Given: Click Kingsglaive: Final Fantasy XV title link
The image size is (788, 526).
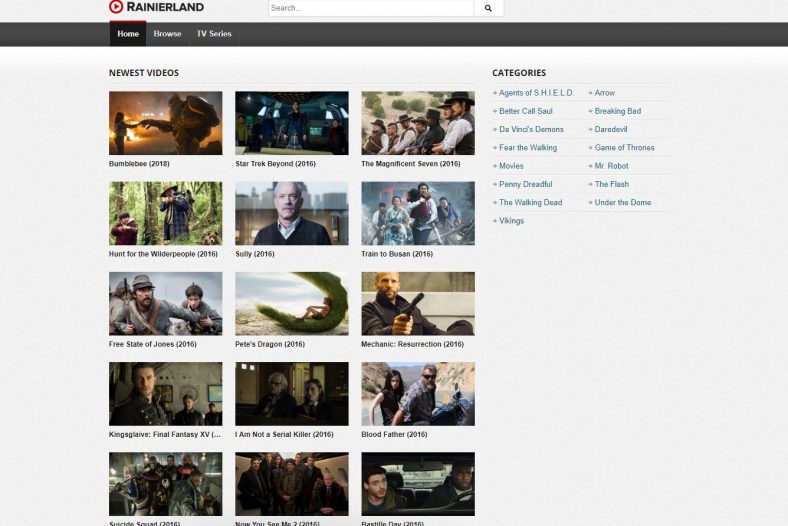Looking at the screenshot, I should pyautogui.click(x=164, y=435).
